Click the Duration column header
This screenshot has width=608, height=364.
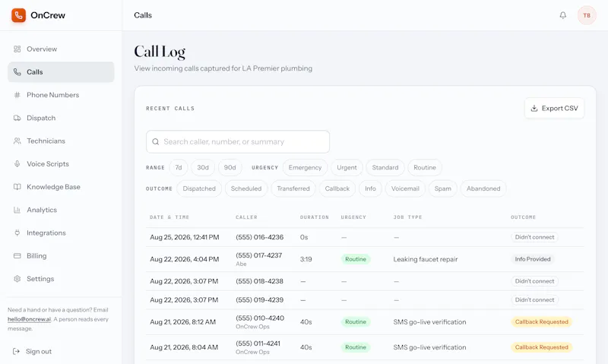point(314,217)
